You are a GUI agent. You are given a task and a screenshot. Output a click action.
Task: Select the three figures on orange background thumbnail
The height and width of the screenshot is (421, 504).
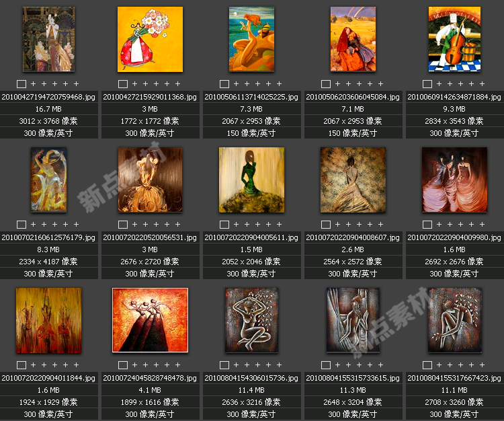[150, 320]
